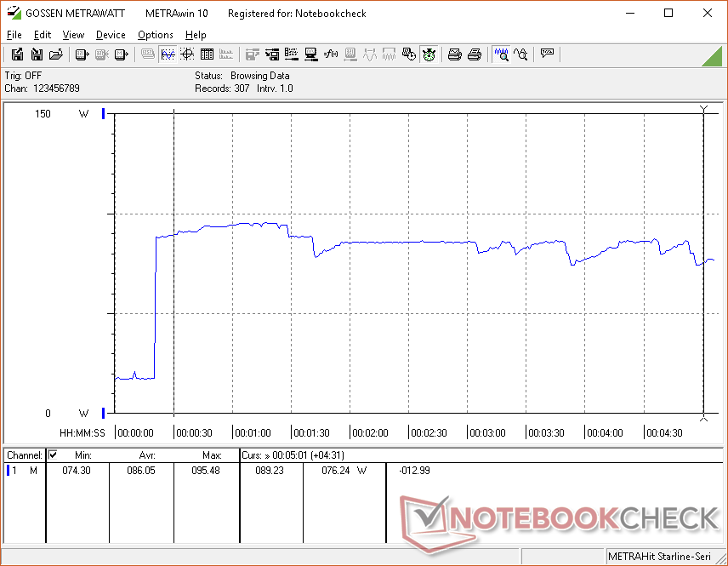Click the greyed waveform cursor icon
Screen dimensions: 728x566
pyautogui.click(x=370, y=54)
